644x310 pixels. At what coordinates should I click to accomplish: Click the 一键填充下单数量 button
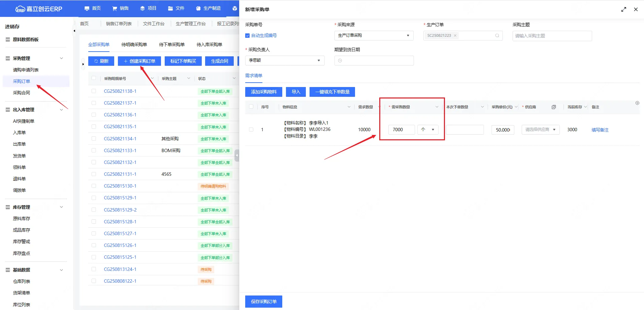point(332,92)
